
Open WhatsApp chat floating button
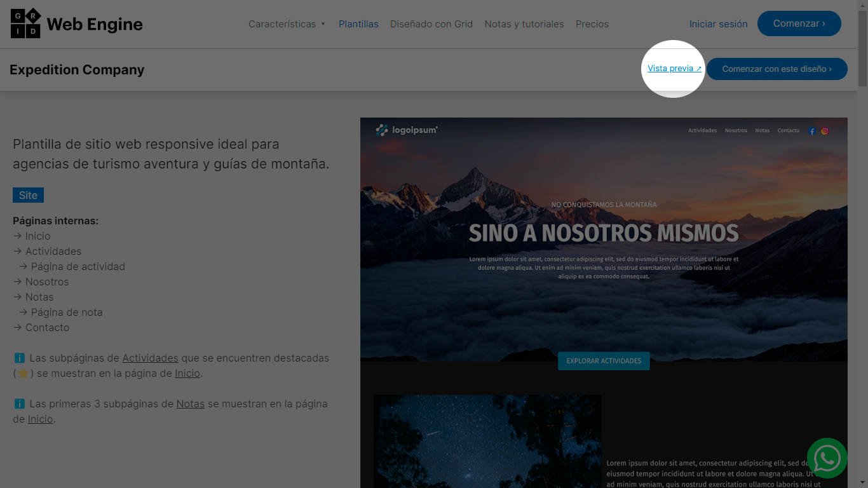coord(827,458)
